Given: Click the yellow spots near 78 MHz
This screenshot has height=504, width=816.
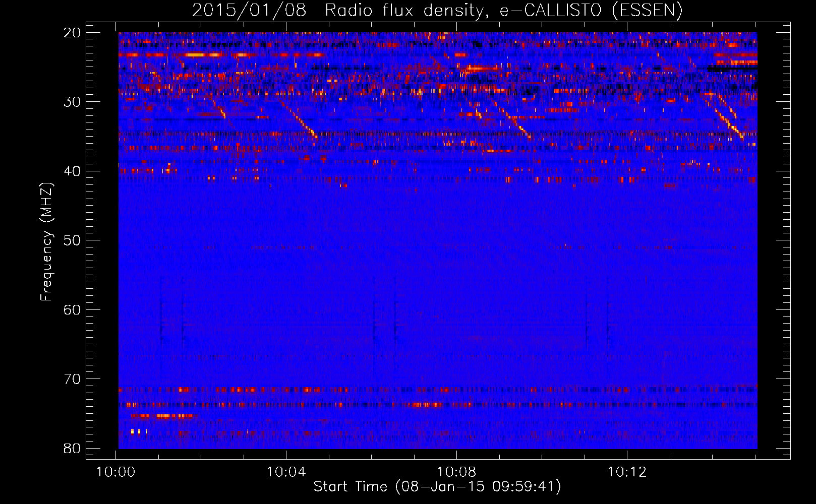Looking at the screenshot, I should [139, 431].
